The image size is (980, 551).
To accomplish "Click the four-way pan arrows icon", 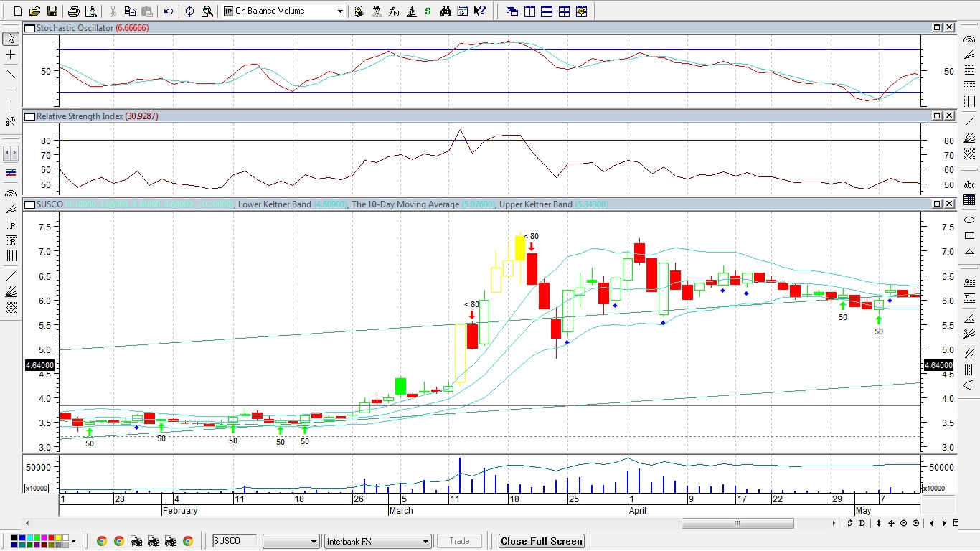I will click(891, 523).
